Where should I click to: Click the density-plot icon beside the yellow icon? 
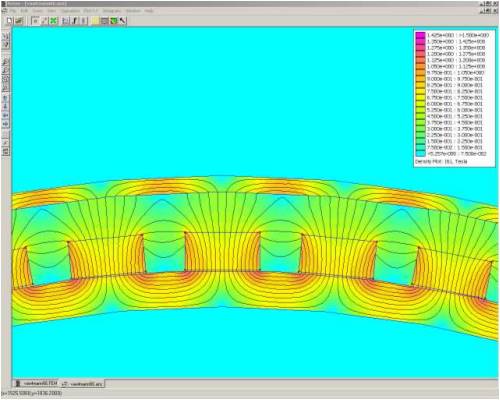(x=105, y=21)
